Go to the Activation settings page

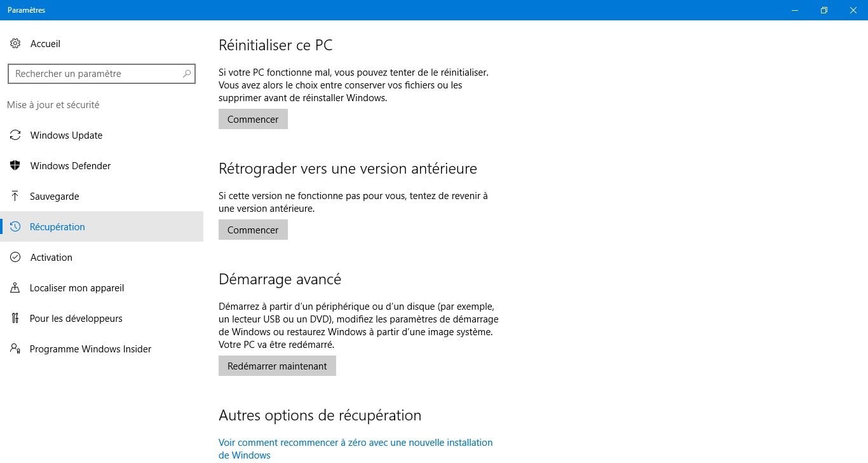102,258
